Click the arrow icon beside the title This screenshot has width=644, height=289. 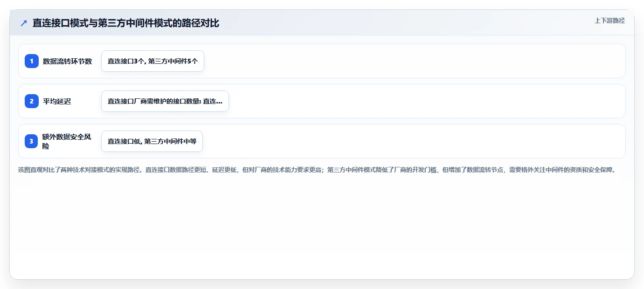[24, 23]
